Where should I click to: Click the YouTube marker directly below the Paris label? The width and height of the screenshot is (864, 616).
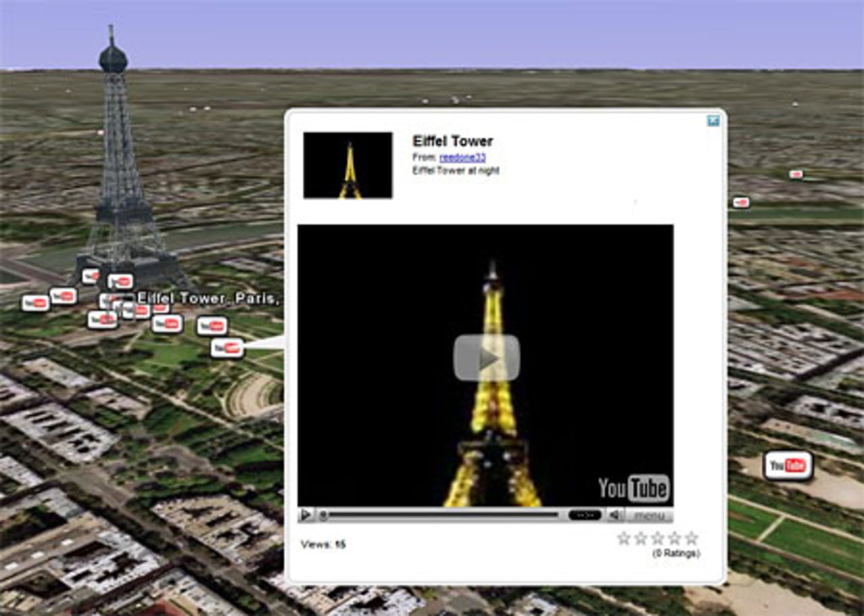tap(168, 325)
